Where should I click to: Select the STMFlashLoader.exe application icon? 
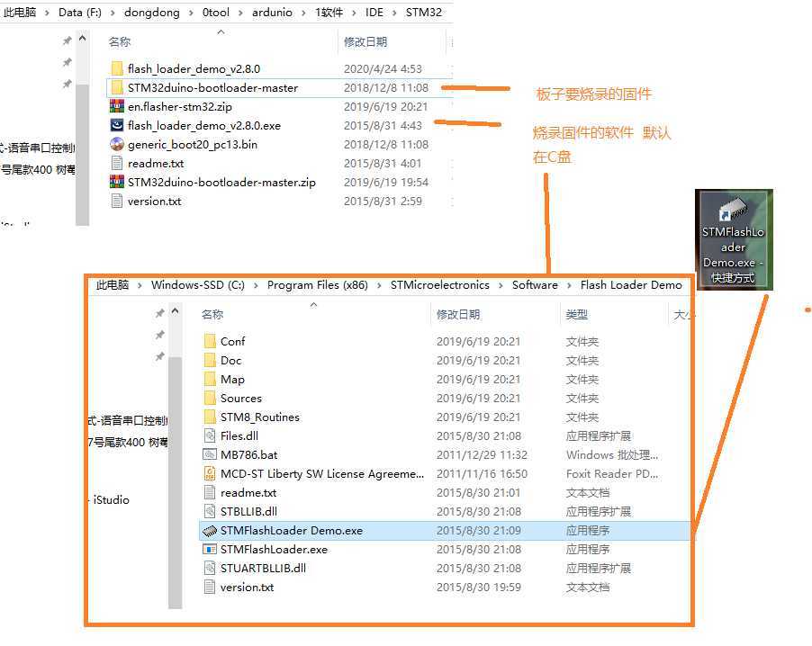pos(210,549)
